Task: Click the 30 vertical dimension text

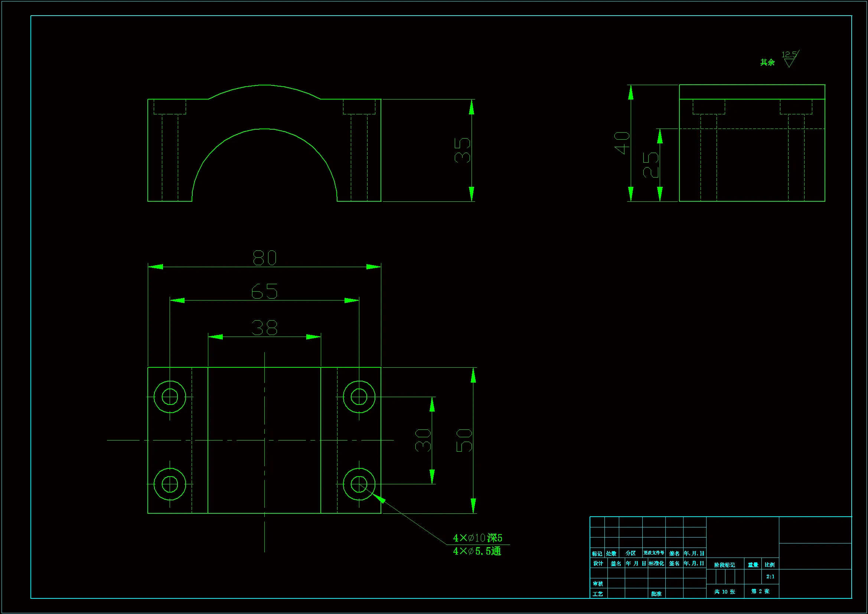Action: (422, 441)
